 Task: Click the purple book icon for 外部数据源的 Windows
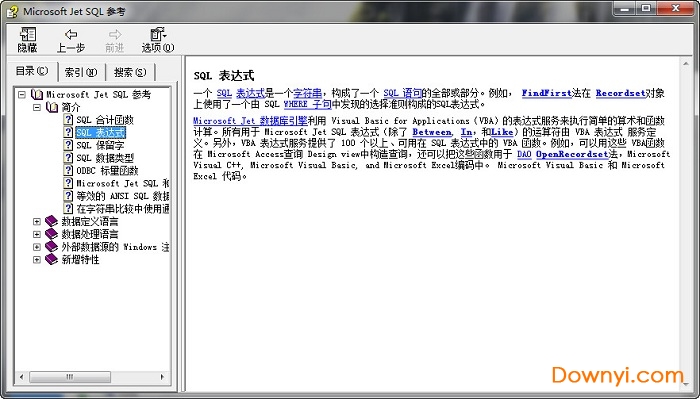52,246
